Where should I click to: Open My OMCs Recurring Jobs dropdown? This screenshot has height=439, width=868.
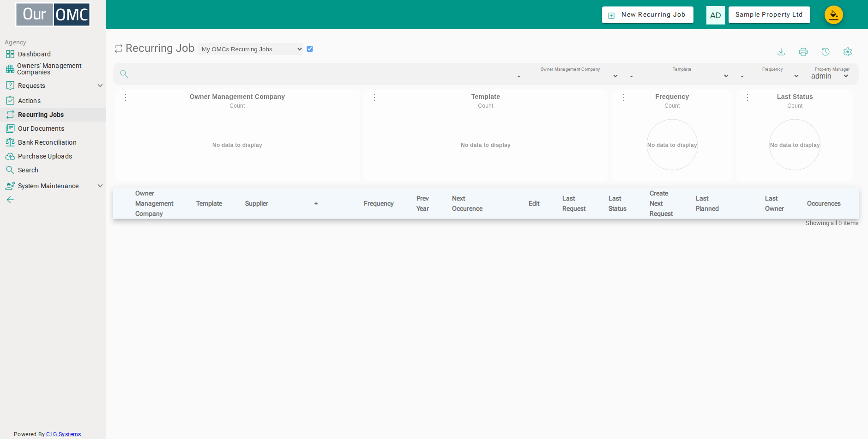pyautogui.click(x=251, y=49)
